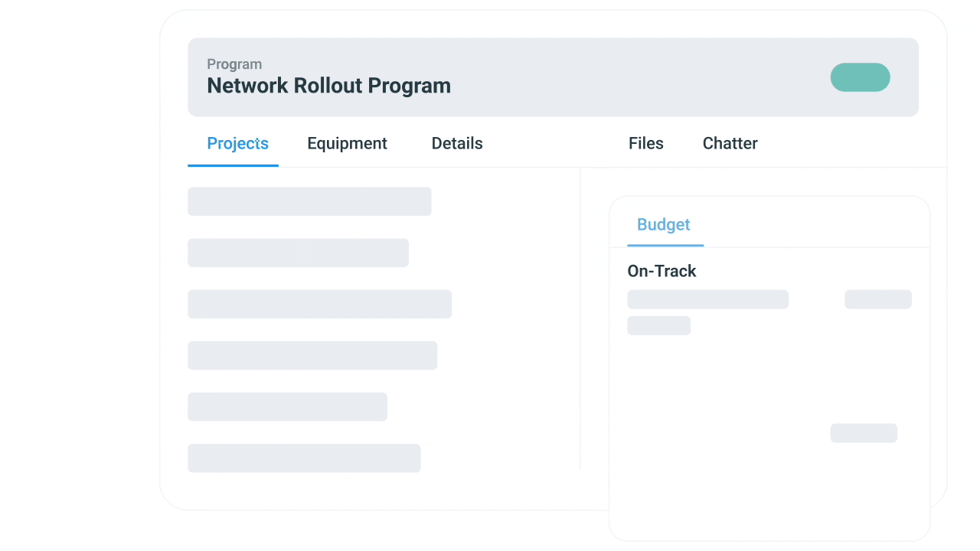Switch to the Chatter tab
The image size is (980, 551).
[730, 143]
